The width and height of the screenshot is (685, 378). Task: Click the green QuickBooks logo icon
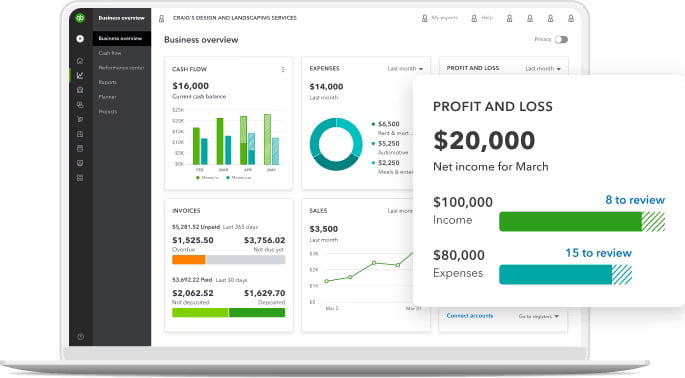point(80,18)
